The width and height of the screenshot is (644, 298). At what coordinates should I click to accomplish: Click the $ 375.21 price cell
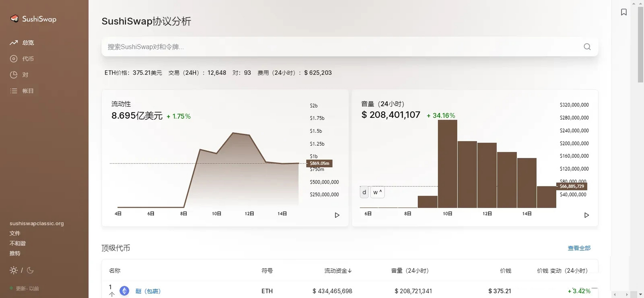pyautogui.click(x=500, y=291)
